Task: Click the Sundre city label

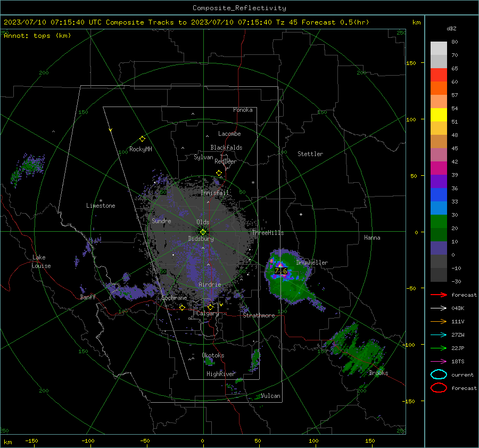Action: [161, 221]
